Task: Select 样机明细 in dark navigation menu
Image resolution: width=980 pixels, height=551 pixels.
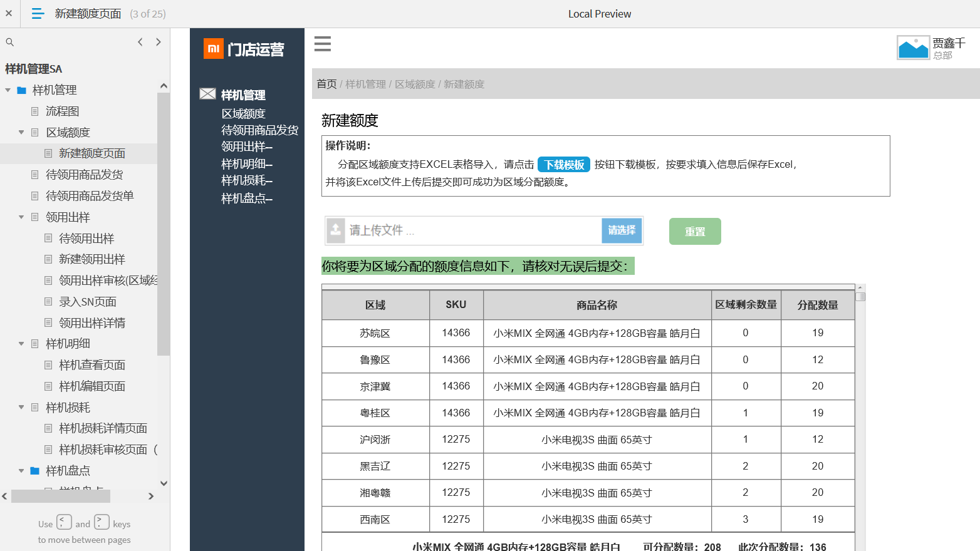Action: tap(247, 164)
